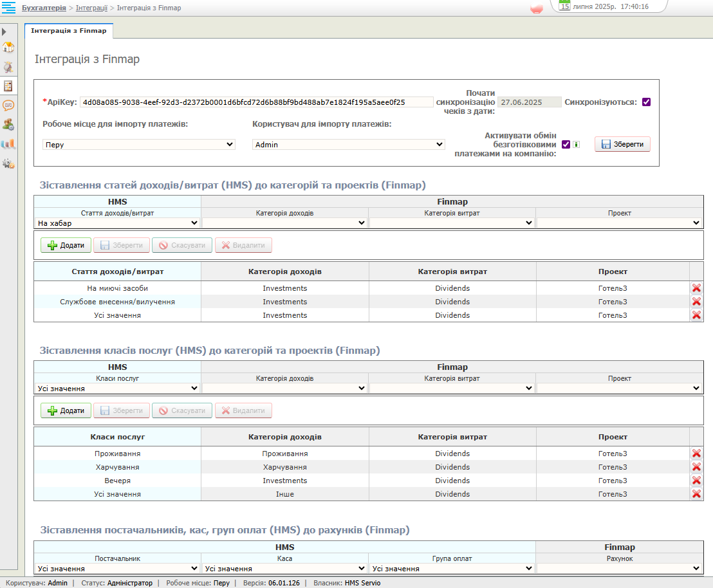Click into the ApiKey text field
This screenshot has height=588, width=713.
pyautogui.click(x=256, y=102)
